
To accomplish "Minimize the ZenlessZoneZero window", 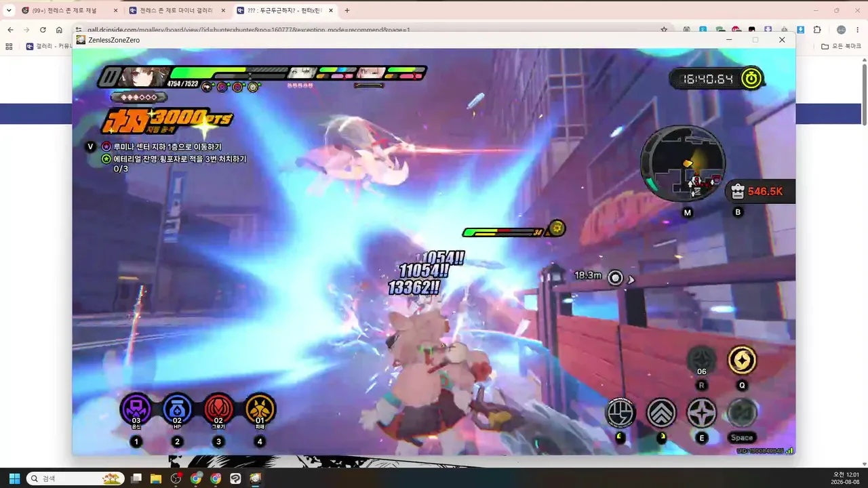I will coord(729,40).
